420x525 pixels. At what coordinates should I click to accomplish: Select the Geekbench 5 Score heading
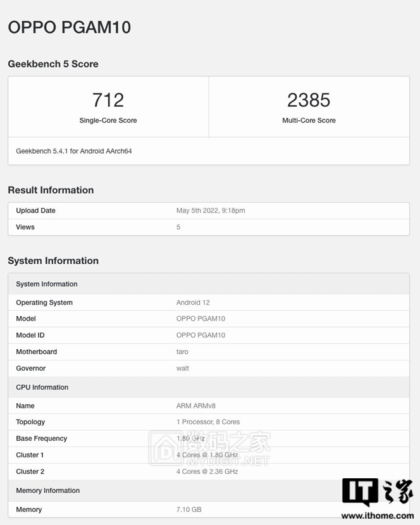pos(53,64)
